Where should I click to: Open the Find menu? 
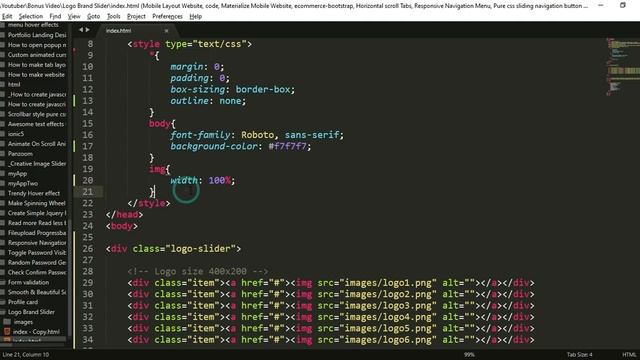point(55,16)
